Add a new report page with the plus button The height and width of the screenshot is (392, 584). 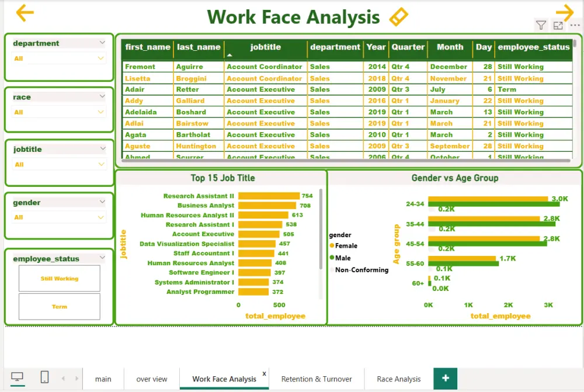pyautogui.click(x=444, y=379)
